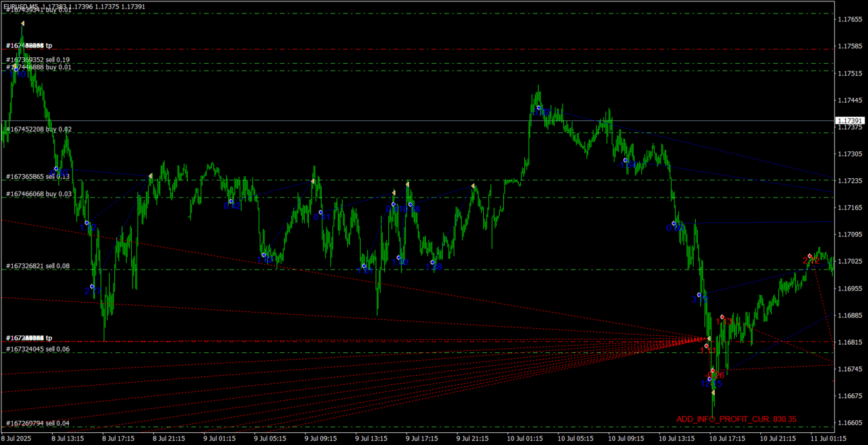This screenshot has width=868, height=445.
Task: Click price level 1.16675 on the axis
Action: point(851,396)
